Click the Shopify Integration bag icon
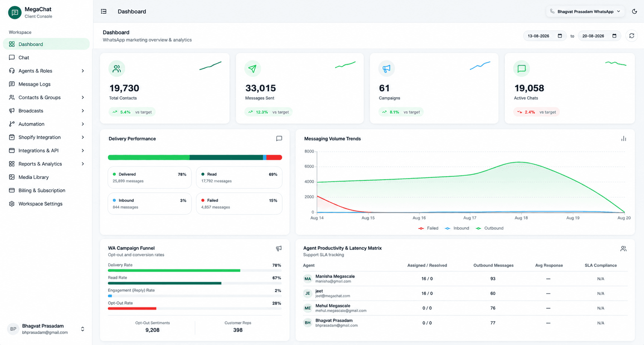 pyautogui.click(x=12, y=137)
